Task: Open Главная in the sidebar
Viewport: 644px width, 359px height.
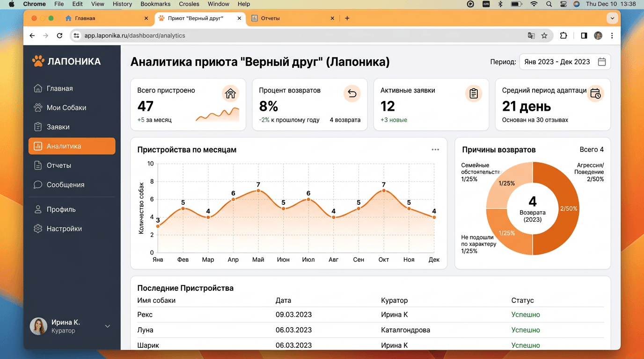Action: 72,88
